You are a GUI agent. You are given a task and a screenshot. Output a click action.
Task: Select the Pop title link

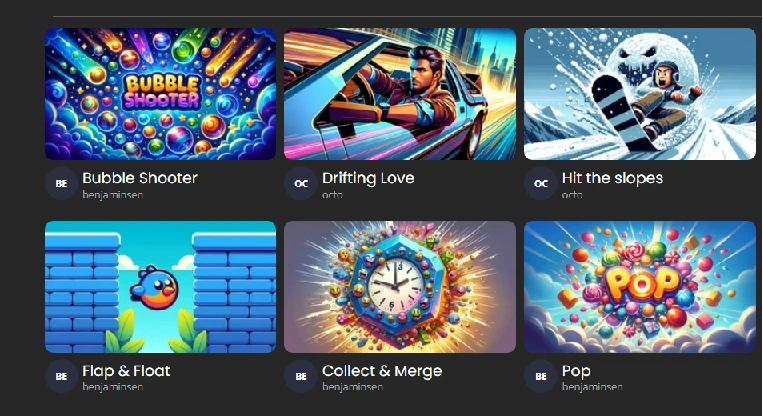(576, 371)
